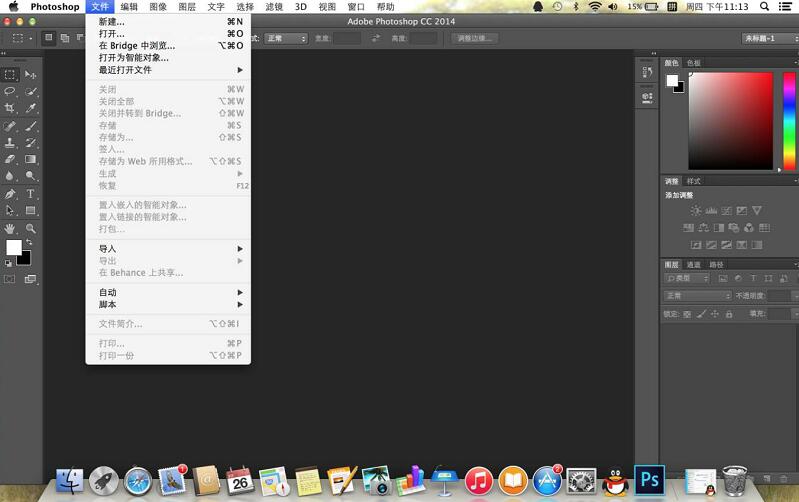This screenshot has width=799, height=502.
Task: Open the 编辑 menu
Action: [129, 7]
